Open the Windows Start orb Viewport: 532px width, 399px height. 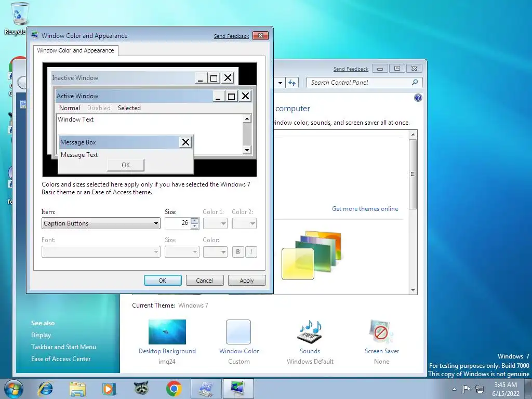click(x=14, y=389)
